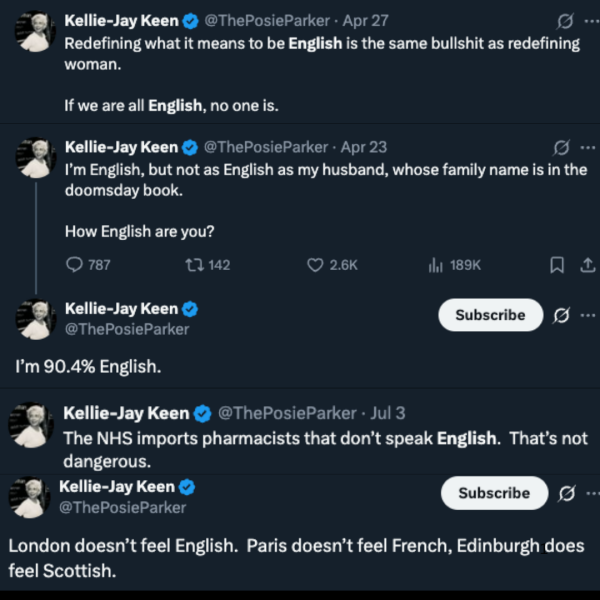Open more options on the Apr 23 tweet
Viewport: 600px width, 600px height.
click(x=587, y=147)
